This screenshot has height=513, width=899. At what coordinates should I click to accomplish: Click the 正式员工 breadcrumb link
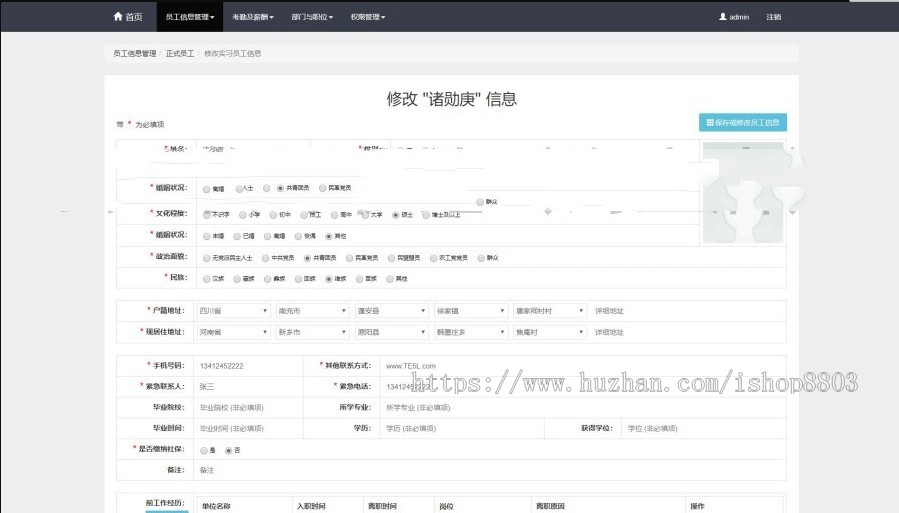click(180, 53)
